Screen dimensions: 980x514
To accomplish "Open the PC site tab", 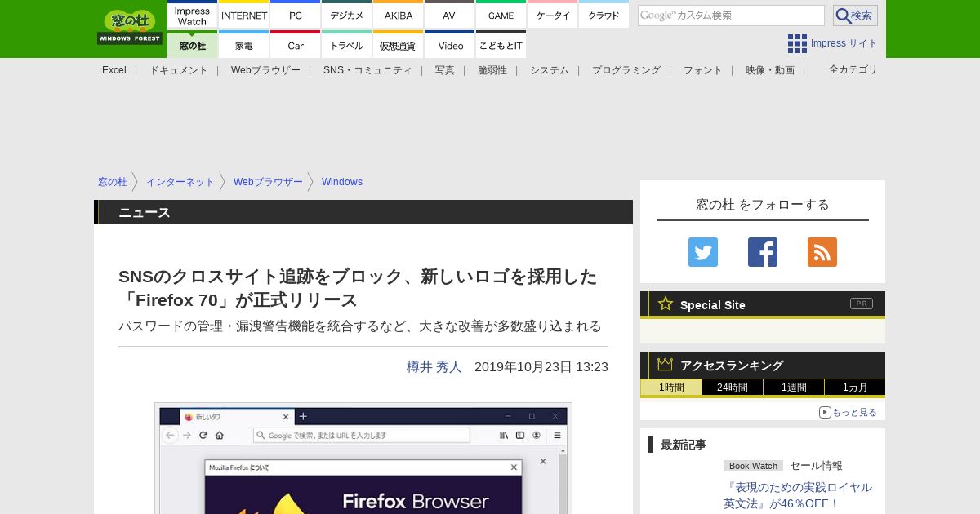I will 296,16.
